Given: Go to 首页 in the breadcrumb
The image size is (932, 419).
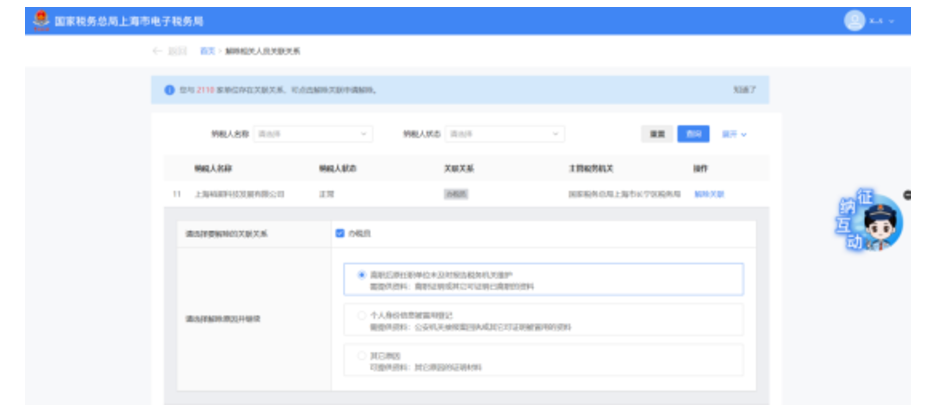Looking at the screenshot, I should pos(207,50).
